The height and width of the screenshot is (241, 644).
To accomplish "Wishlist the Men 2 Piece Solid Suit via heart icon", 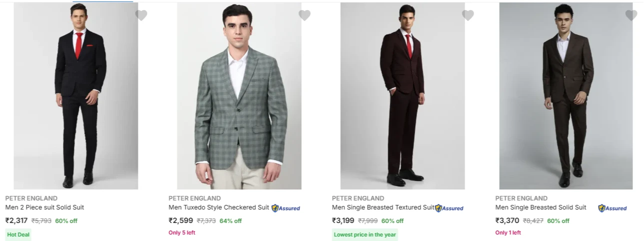I will (141, 15).
